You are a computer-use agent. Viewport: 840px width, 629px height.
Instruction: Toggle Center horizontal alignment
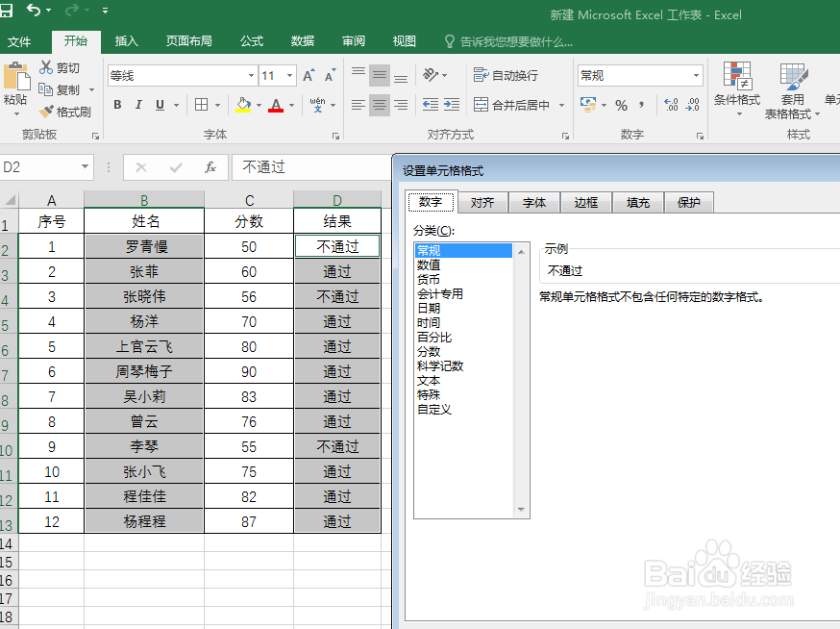pos(380,105)
